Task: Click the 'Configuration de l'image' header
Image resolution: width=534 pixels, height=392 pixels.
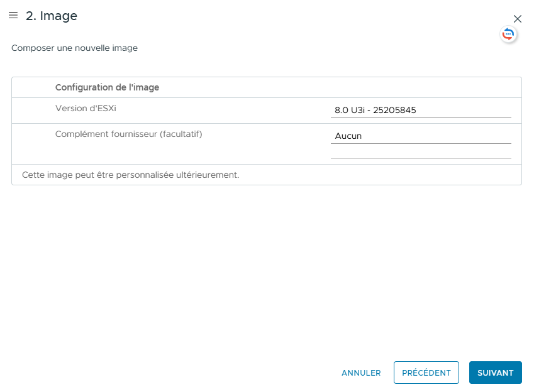Action: pyautogui.click(x=107, y=87)
